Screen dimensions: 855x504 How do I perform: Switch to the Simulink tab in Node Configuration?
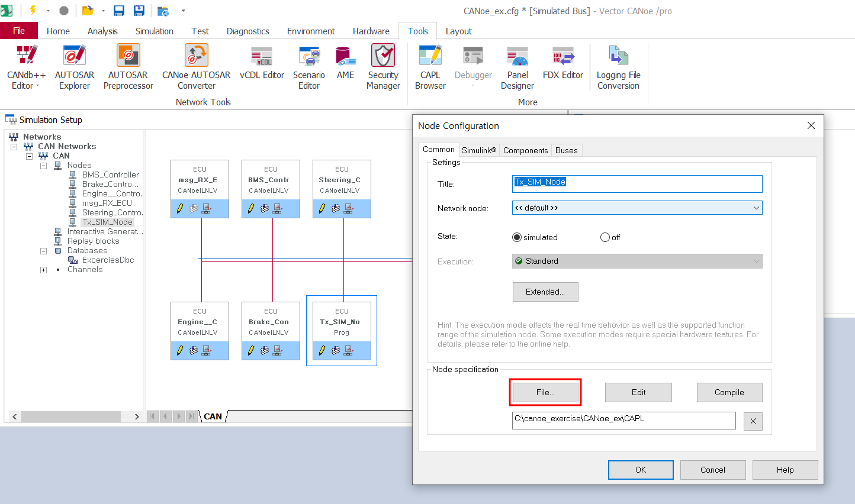(479, 150)
